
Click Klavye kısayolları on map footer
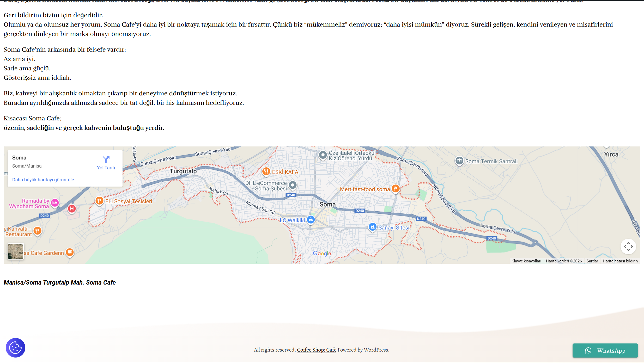[526, 261]
